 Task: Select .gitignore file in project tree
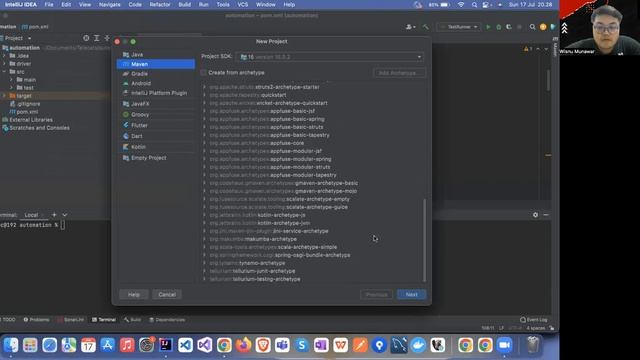point(25,104)
